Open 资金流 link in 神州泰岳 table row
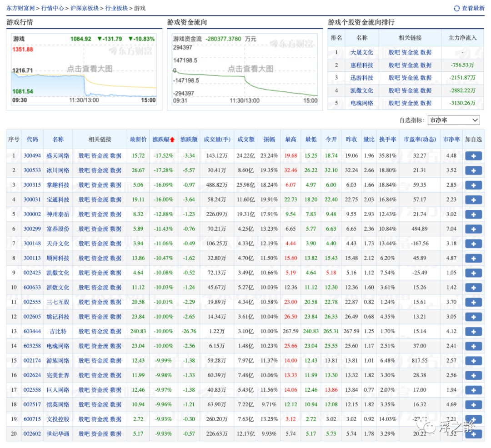This screenshot has width=491, height=448. pyautogui.click(x=100, y=214)
